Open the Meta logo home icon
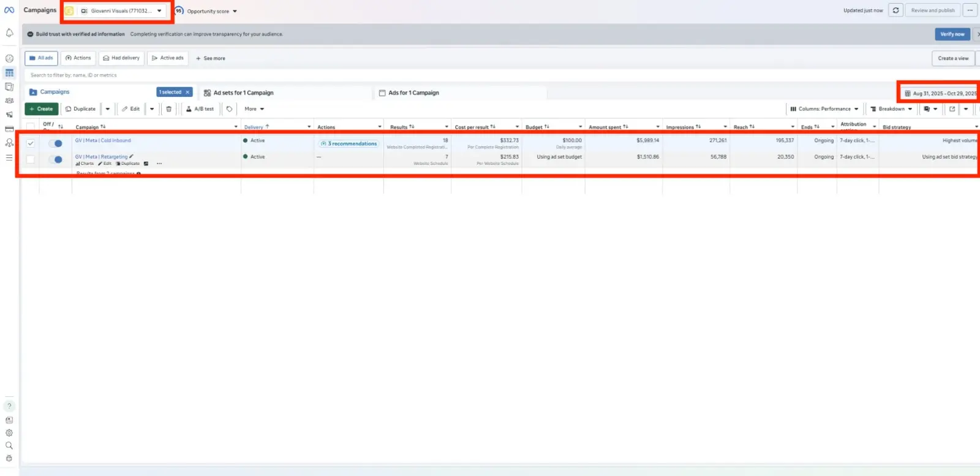 click(9, 10)
